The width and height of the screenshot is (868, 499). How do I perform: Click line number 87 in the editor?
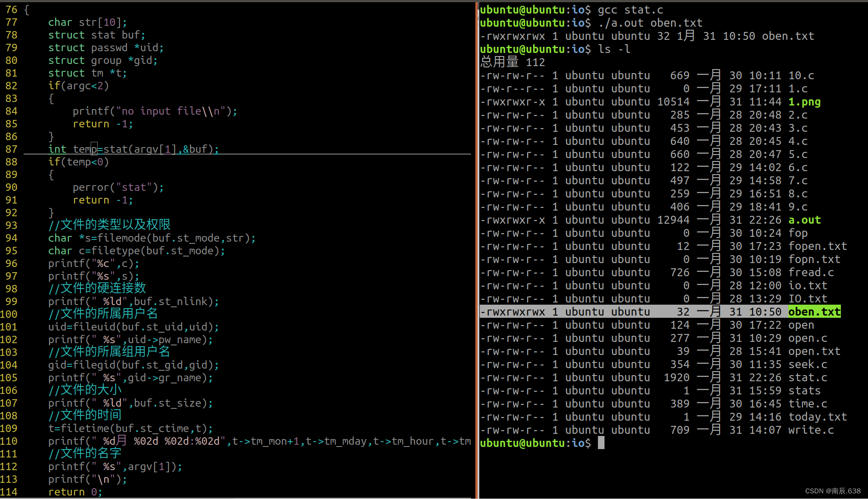coord(11,149)
